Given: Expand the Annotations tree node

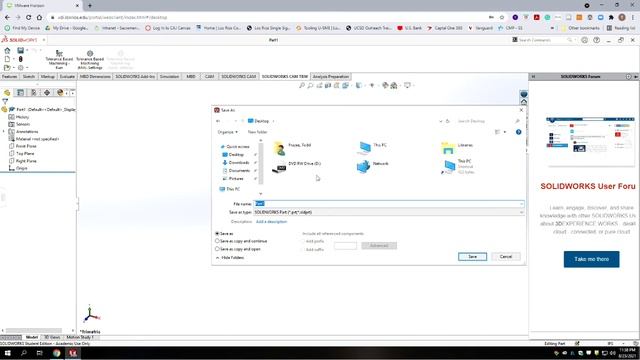Looking at the screenshot, I should coord(4,131).
